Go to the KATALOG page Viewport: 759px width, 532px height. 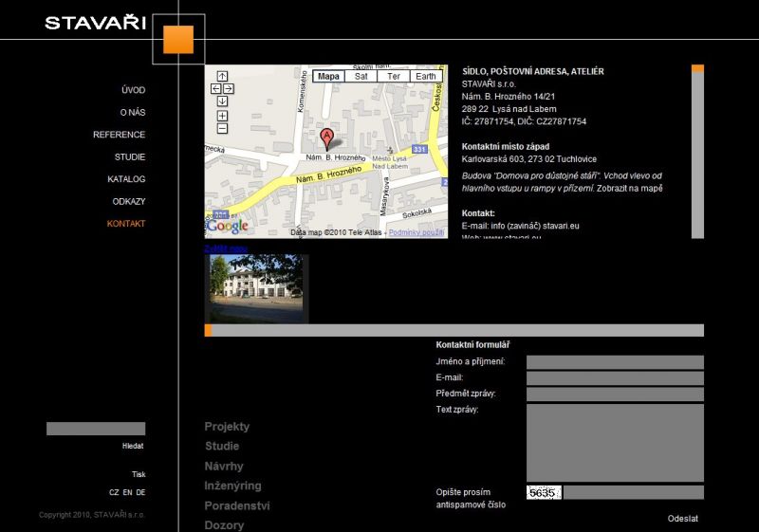(x=126, y=179)
